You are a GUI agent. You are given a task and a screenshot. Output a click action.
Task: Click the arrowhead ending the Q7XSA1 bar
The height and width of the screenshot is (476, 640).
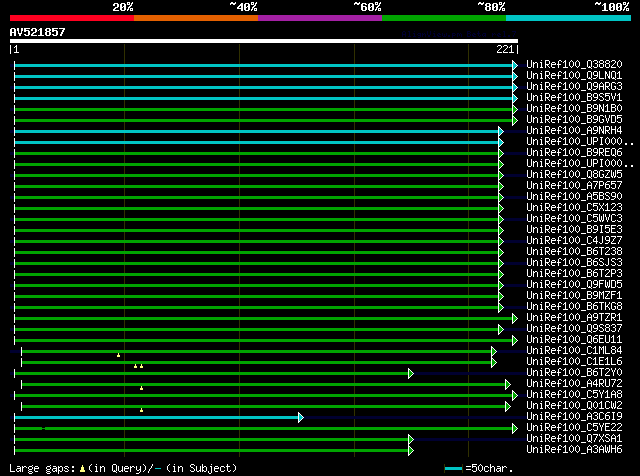tap(410, 439)
